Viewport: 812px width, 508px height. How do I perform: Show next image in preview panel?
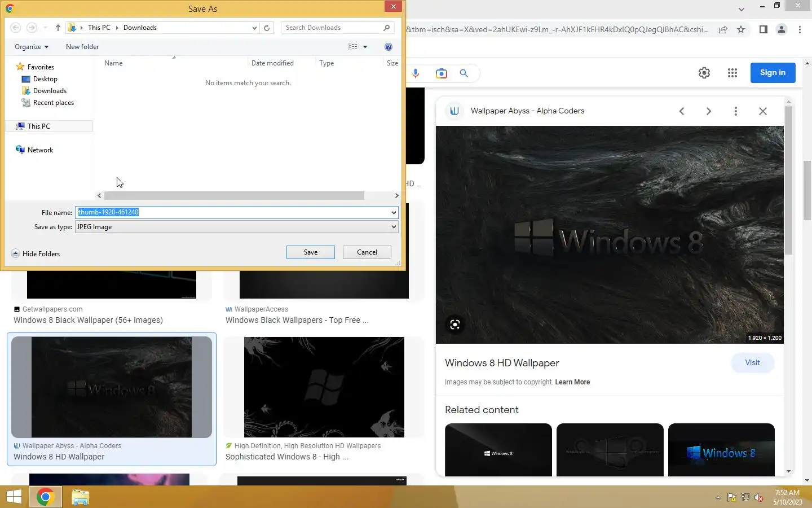pyautogui.click(x=709, y=111)
